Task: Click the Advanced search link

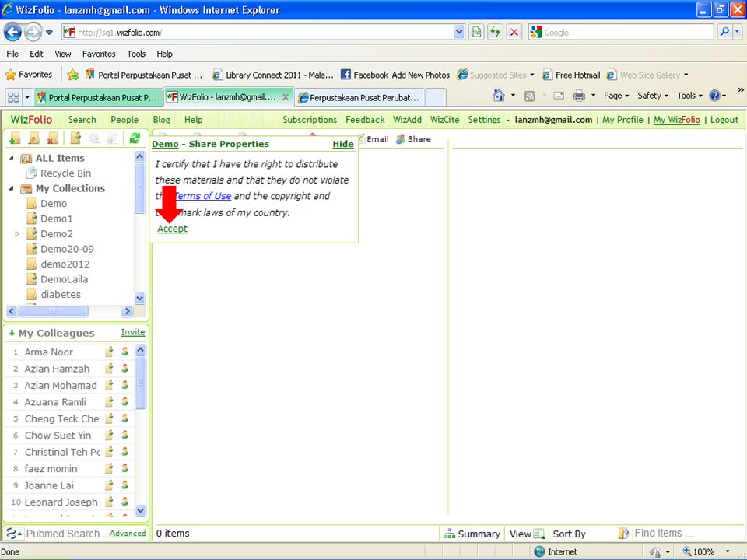Action: (x=128, y=534)
